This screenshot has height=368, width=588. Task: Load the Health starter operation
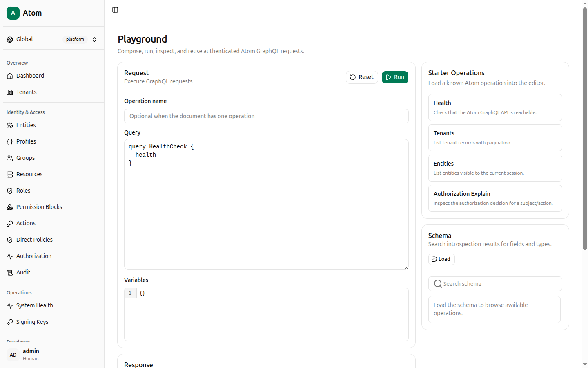pyautogui.click(x=495, y=108)
